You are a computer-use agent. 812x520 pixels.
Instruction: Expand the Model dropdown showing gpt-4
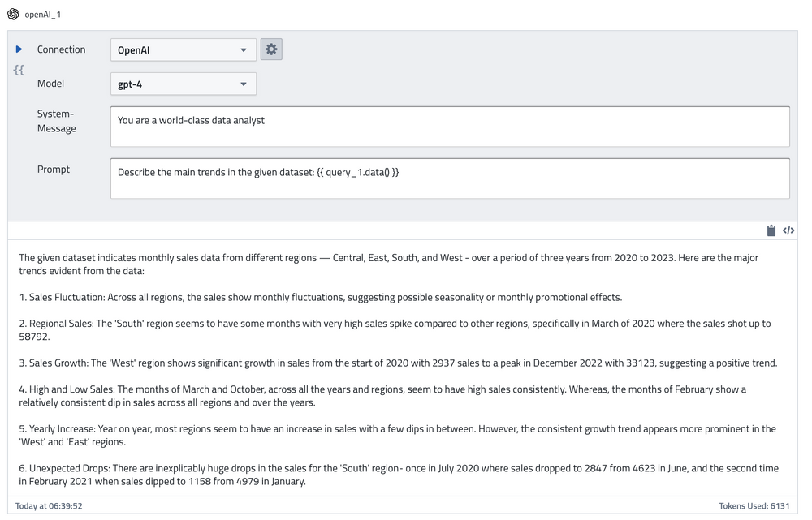[x=183, y=84]
